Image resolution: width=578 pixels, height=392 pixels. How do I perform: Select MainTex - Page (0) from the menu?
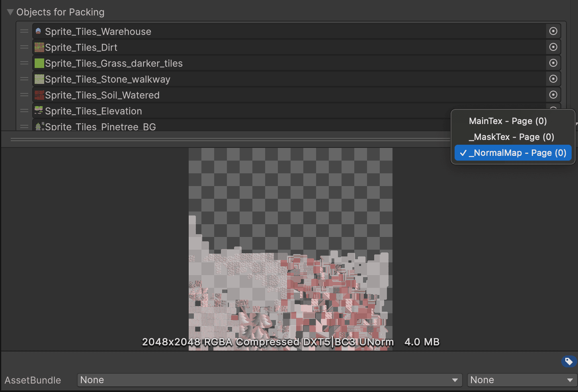(508, 121)
